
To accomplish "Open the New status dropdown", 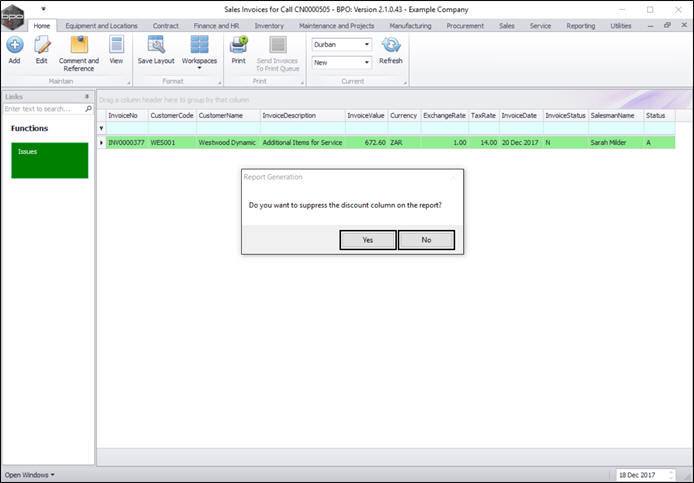I will (367, 62).
